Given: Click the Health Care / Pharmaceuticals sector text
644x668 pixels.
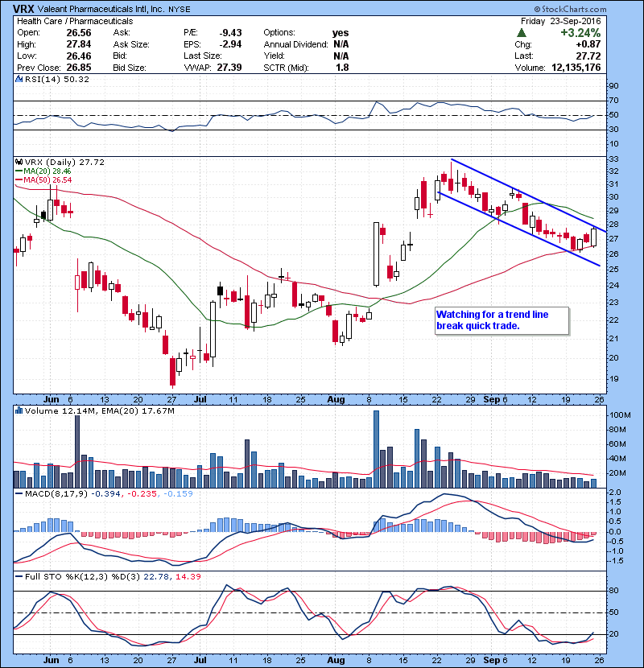Looking at the screenshot, I should pyautogui.click(x=75, y=21).
